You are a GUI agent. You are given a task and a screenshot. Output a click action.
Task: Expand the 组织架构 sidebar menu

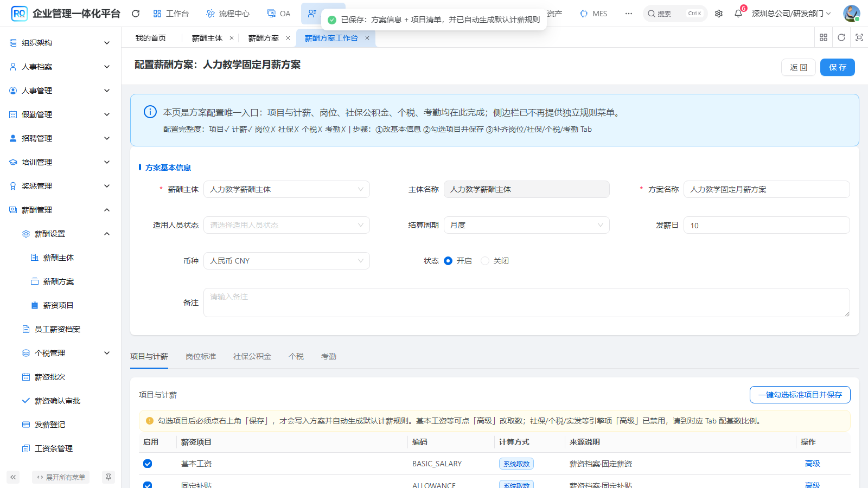[60, 43]
